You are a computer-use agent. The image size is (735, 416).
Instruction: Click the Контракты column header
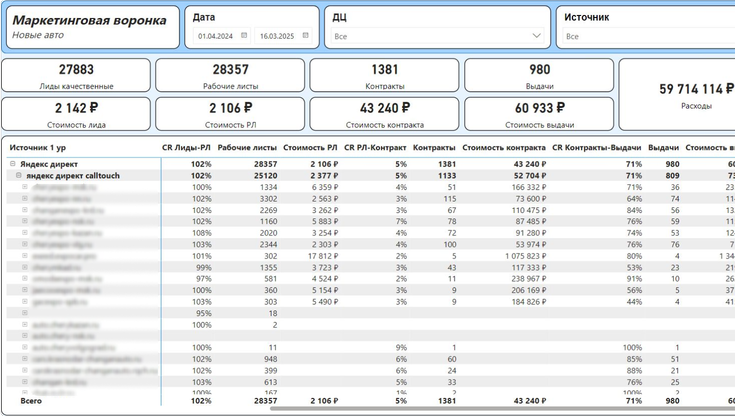coord(434,148)
